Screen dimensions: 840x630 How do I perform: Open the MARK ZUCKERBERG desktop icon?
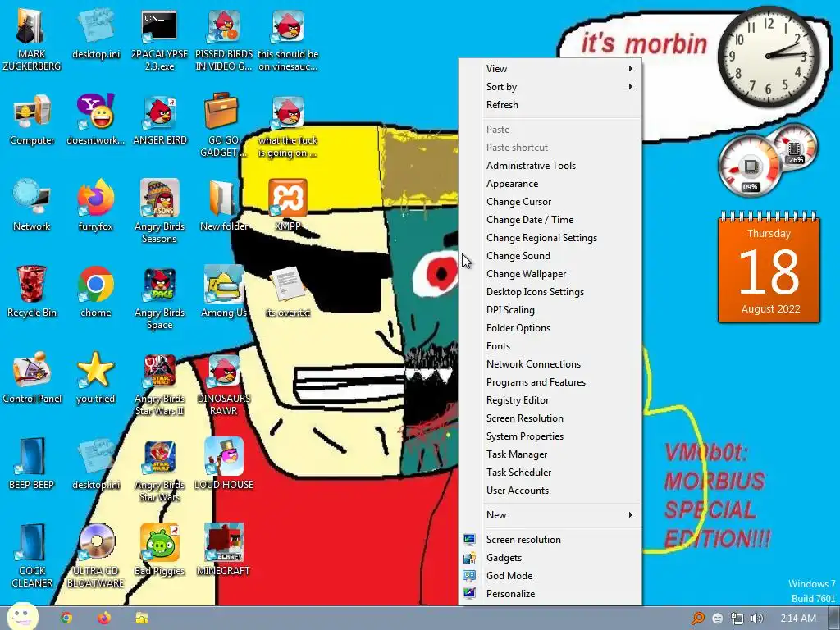(32, 40)
